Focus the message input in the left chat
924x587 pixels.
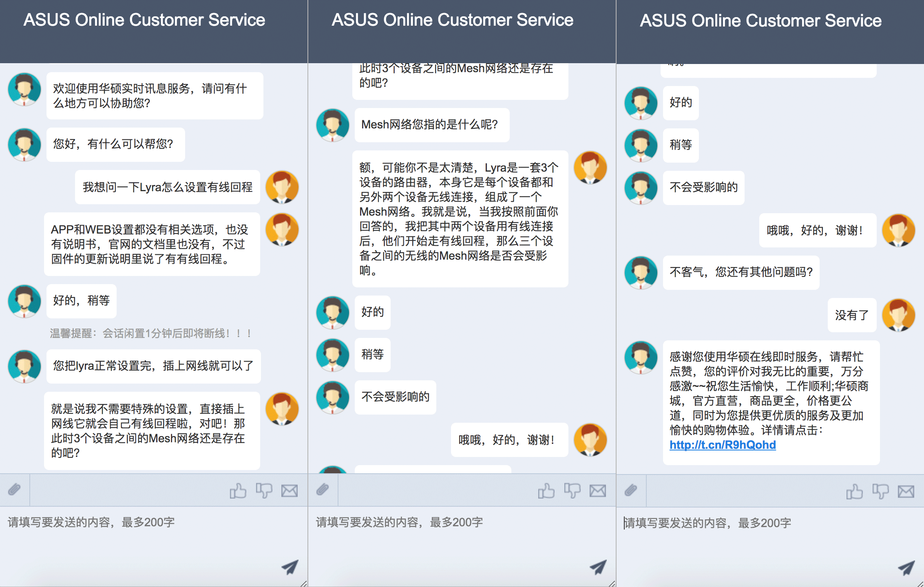click(x=154, y=546)
